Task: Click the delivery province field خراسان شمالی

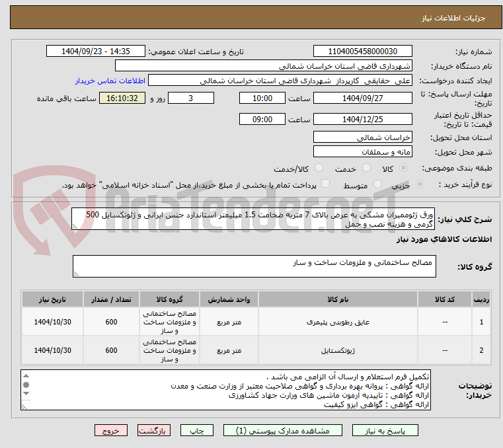Action: click(362, 137)
